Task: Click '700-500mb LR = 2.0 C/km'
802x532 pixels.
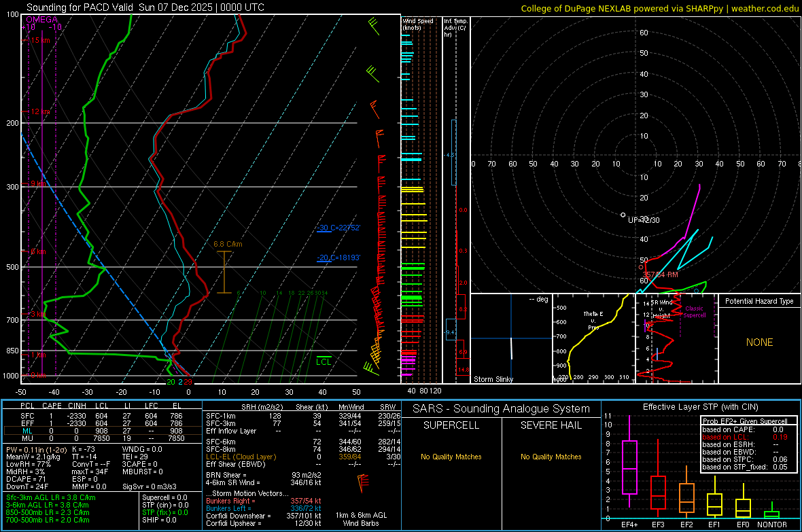Action: click(x=48, y=520)
